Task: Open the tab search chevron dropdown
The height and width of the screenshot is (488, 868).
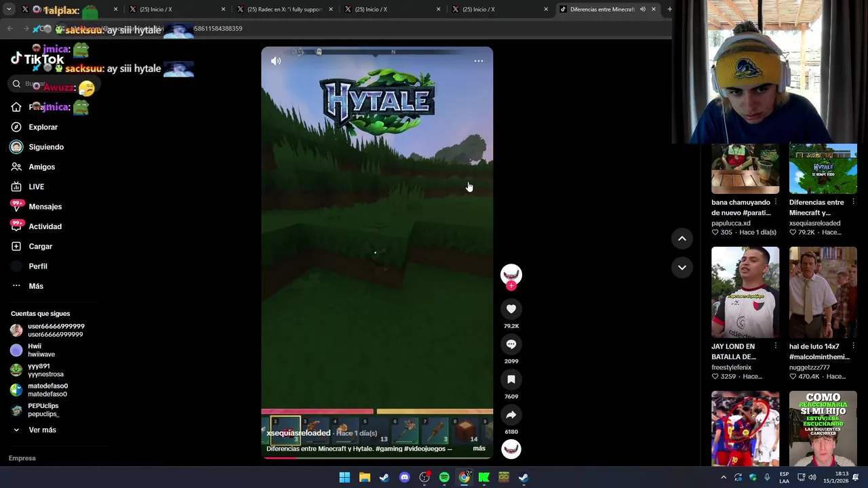Action: 9,9
